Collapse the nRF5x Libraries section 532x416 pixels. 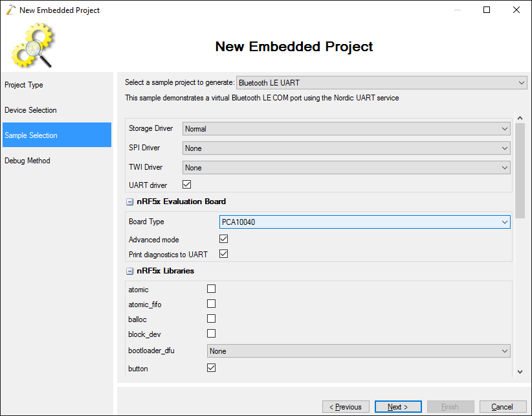(x=129, y=272)
